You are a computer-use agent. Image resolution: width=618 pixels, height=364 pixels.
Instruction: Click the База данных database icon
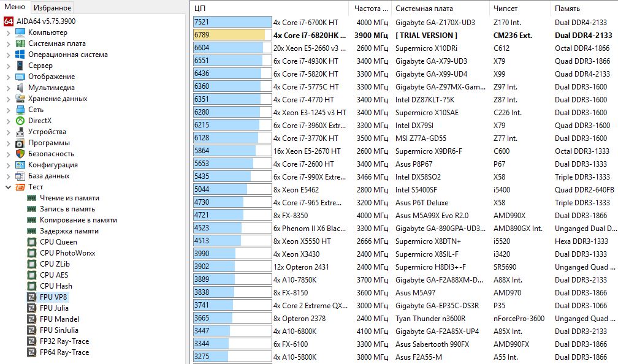click(20, 176)
